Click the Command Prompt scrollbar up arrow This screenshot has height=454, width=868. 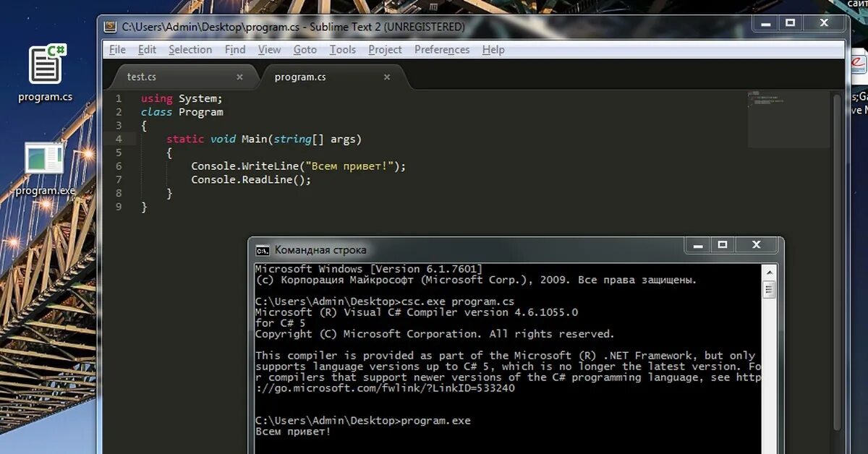pyautogui.click(x=769, y=272)
